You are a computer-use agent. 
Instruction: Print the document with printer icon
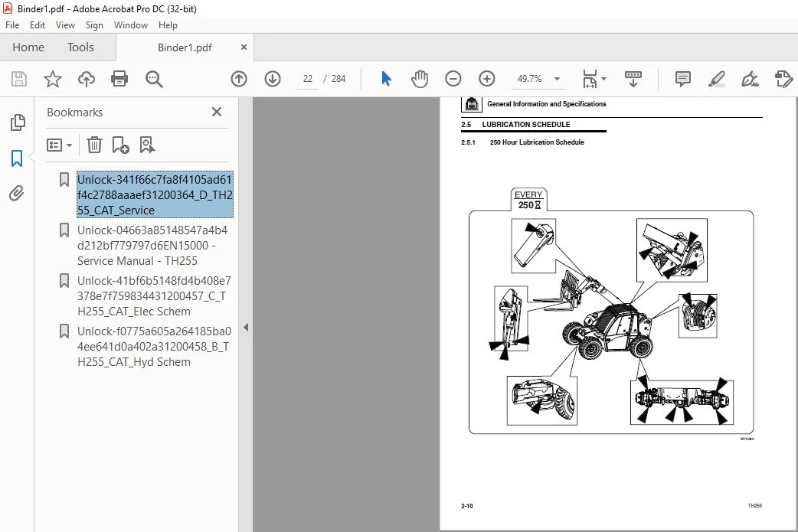click(119, 79)
